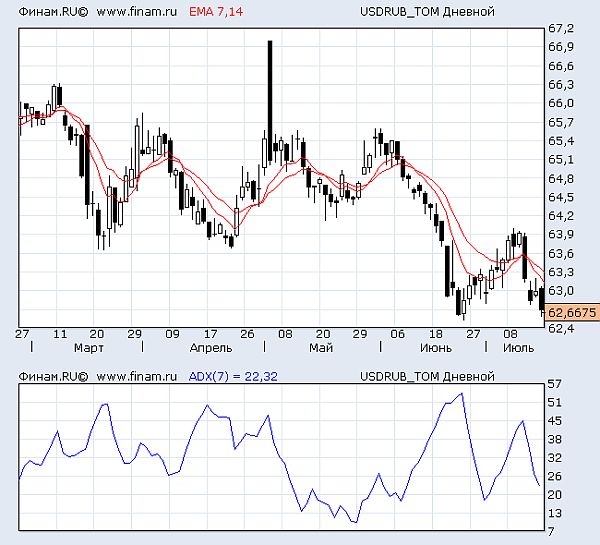Screen dimensions: 600x545
Task: Click the 57 value on the ADX axis
Action: coord(553,384)
